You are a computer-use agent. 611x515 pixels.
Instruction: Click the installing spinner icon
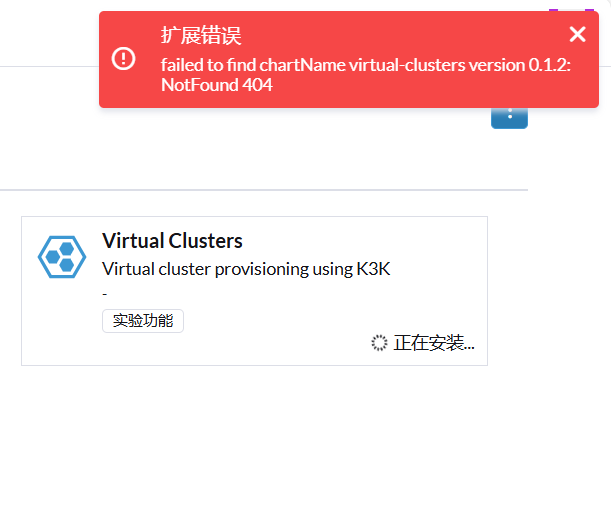[379, 343]
